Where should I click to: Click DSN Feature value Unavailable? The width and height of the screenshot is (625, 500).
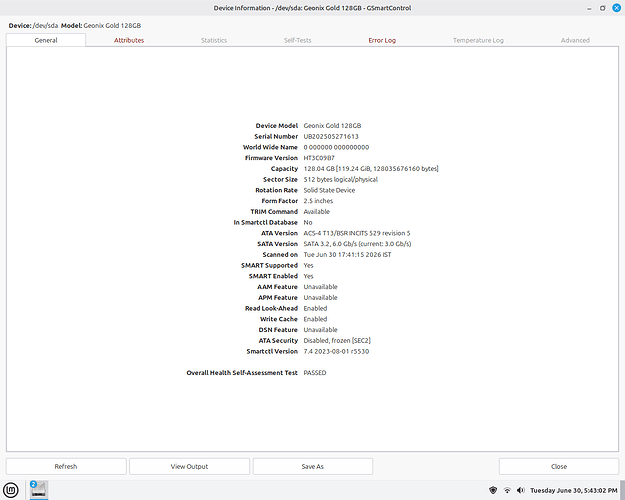[320, 330]
